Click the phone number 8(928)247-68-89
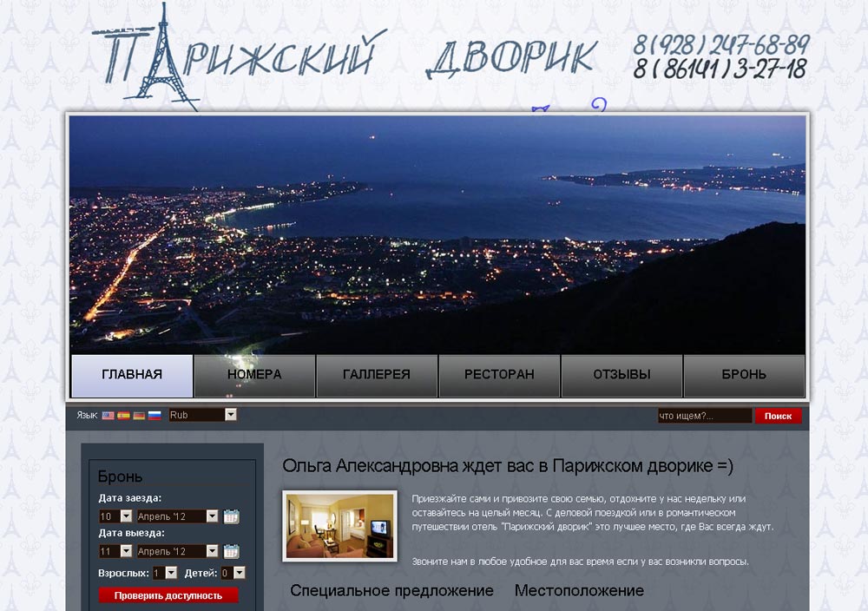 (x=721, y=44)
